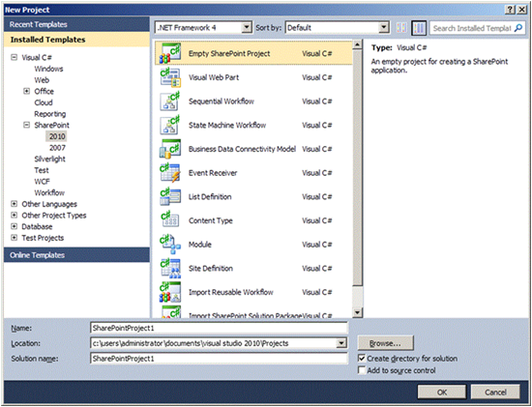Click the Browse... button
532x407 pixels.
click(x=385, y=343)
